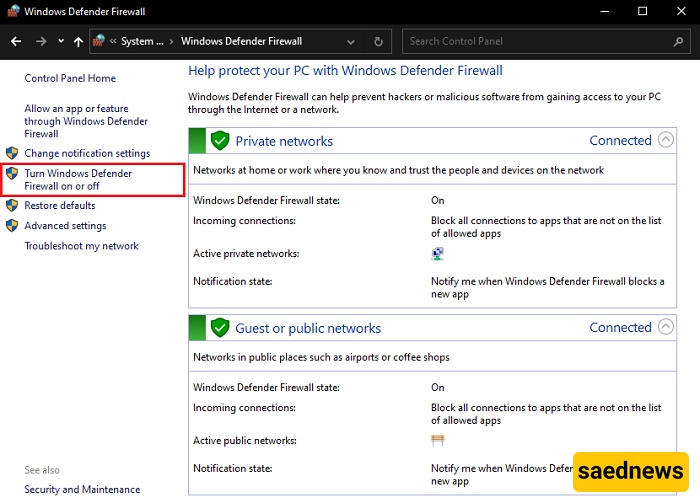Collapse the Guest or public networks section

[666, 327]
